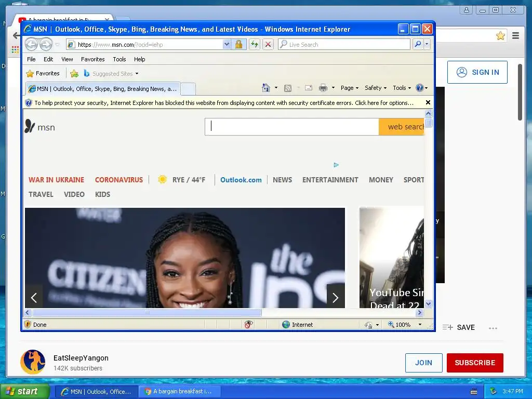Screen dimensions: 532x399
Task: Click SUBSCRIBE on YouTube page
Action: coord(475,363)
